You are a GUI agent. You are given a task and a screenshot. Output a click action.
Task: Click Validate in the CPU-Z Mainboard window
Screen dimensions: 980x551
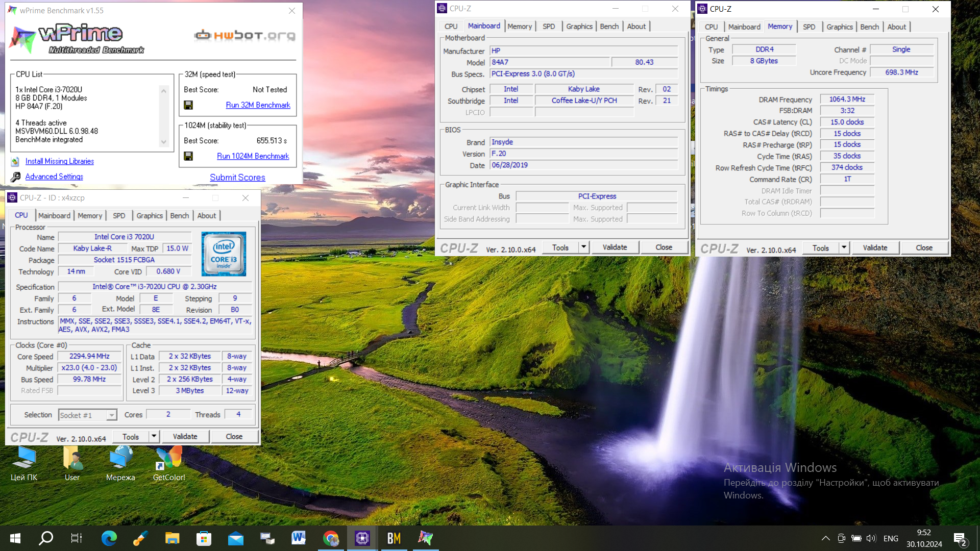click(x=615, y=247)
